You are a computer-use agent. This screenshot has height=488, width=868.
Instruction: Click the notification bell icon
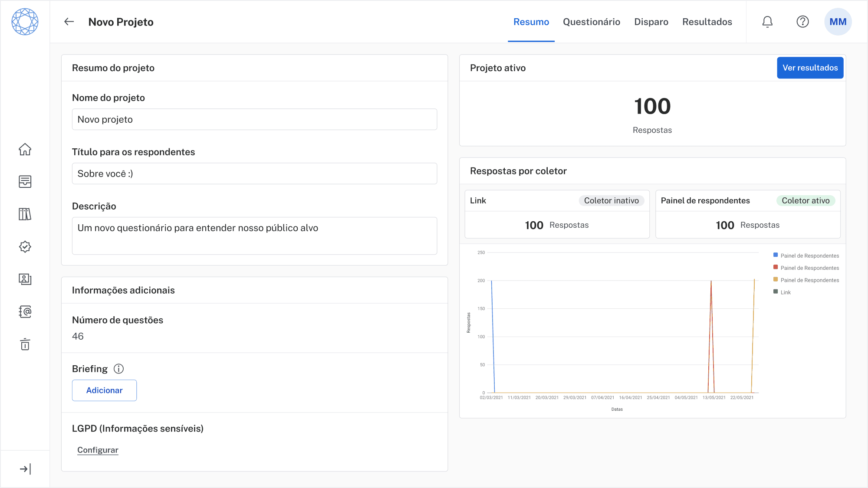(x=767, y=21)
